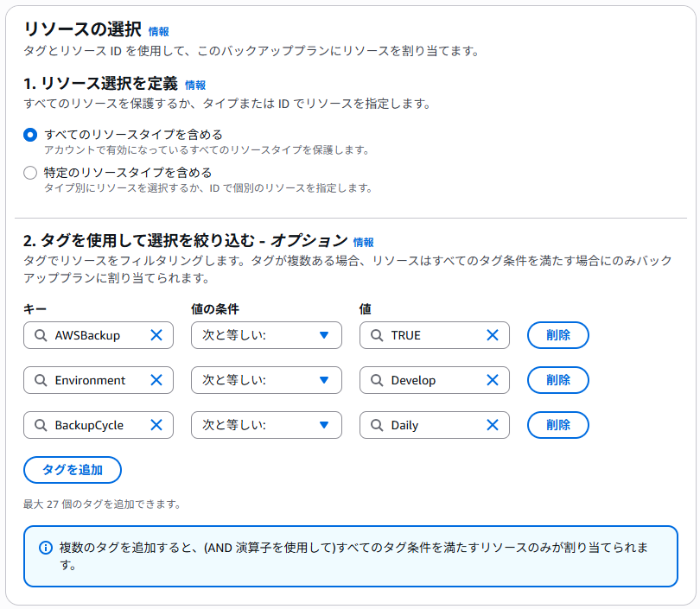Click into the Daily value input field
700x609 pixels.
coord(432,425)
